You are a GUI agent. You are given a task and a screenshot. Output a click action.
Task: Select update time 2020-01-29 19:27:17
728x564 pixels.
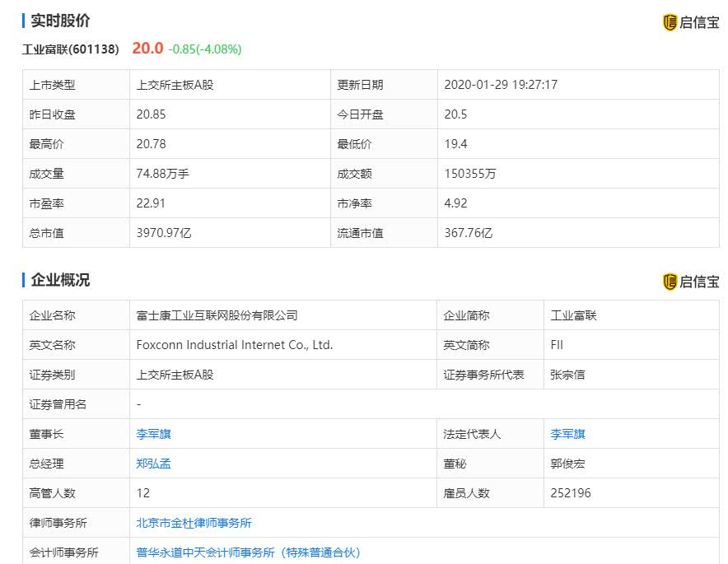coord(501,85)
